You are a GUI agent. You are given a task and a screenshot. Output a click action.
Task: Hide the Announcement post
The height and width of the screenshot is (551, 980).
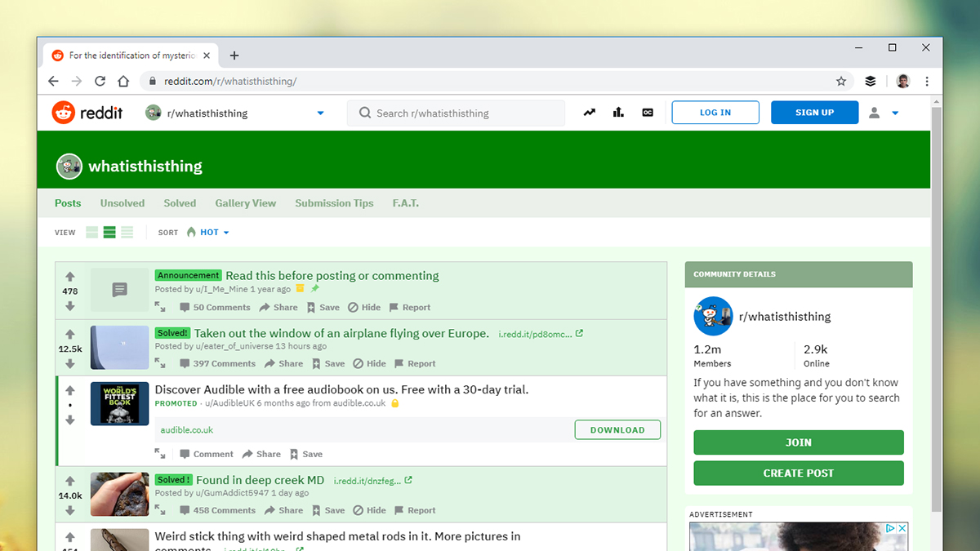tap(364, 308)
